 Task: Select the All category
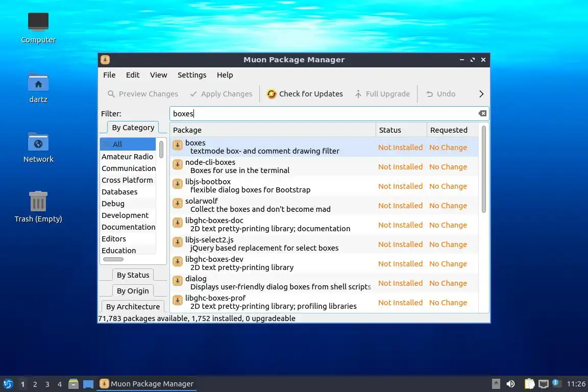(128, 144)
